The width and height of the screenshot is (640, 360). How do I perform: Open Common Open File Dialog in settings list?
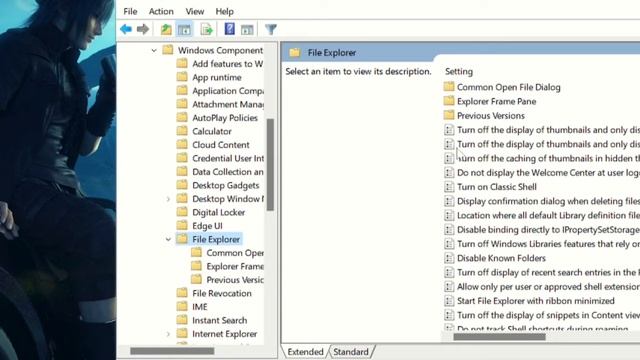point(502,87)
